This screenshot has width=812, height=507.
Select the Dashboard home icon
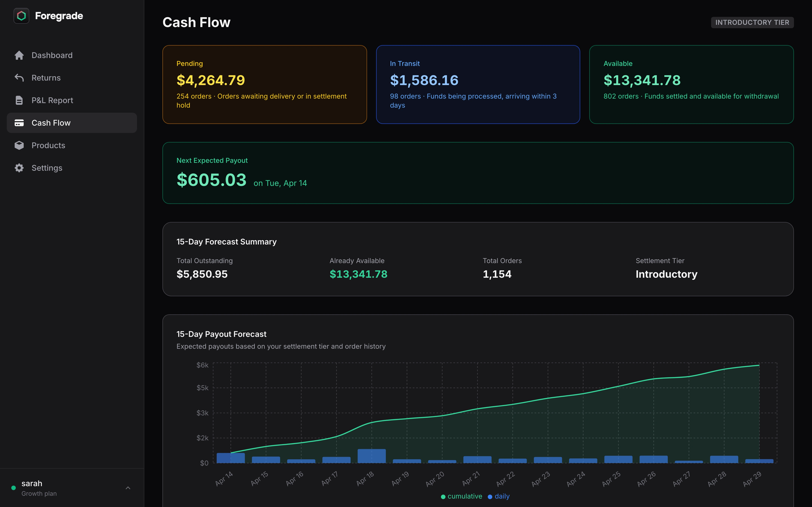click(20, 55)
